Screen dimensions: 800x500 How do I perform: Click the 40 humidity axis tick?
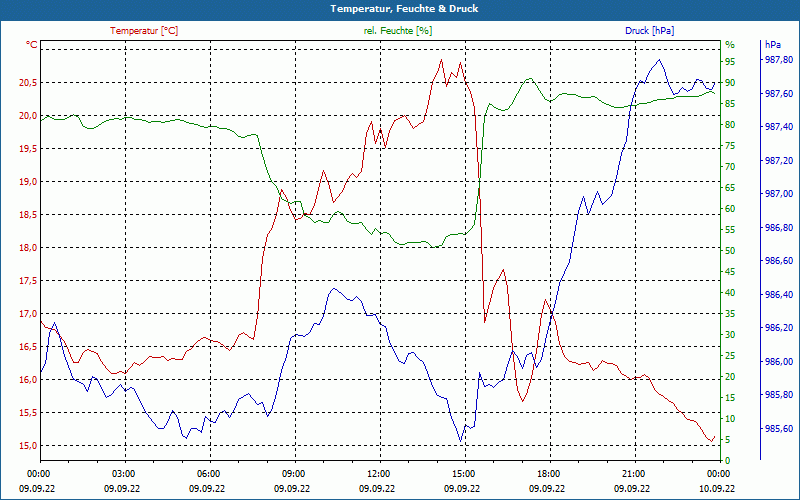tap(730, 293)
